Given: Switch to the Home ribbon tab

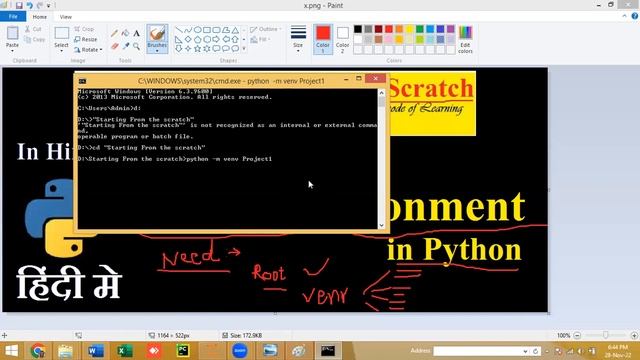Looking at the screenshot, I should (40, 17).
